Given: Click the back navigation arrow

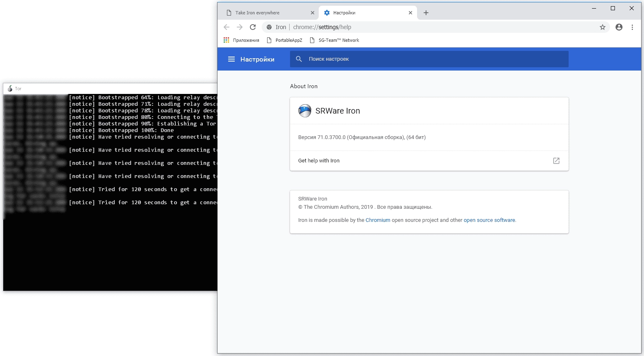Looking at the screenshot, I should tap(227, 27).
